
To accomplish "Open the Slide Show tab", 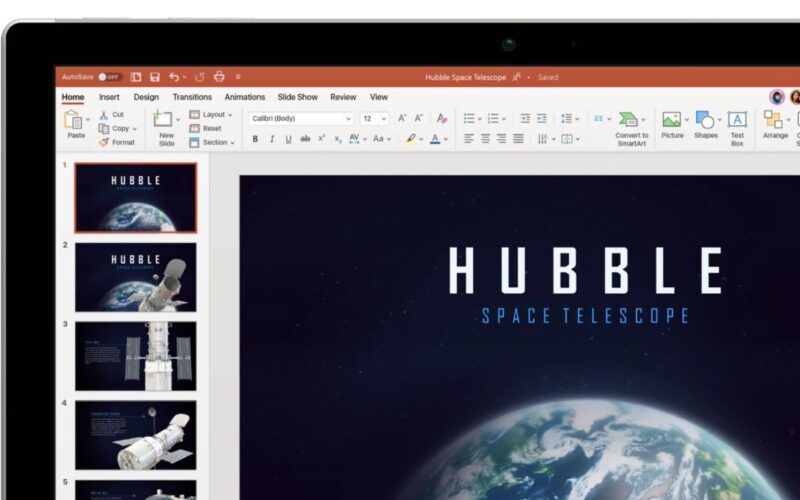I will (x=297, y=97).
